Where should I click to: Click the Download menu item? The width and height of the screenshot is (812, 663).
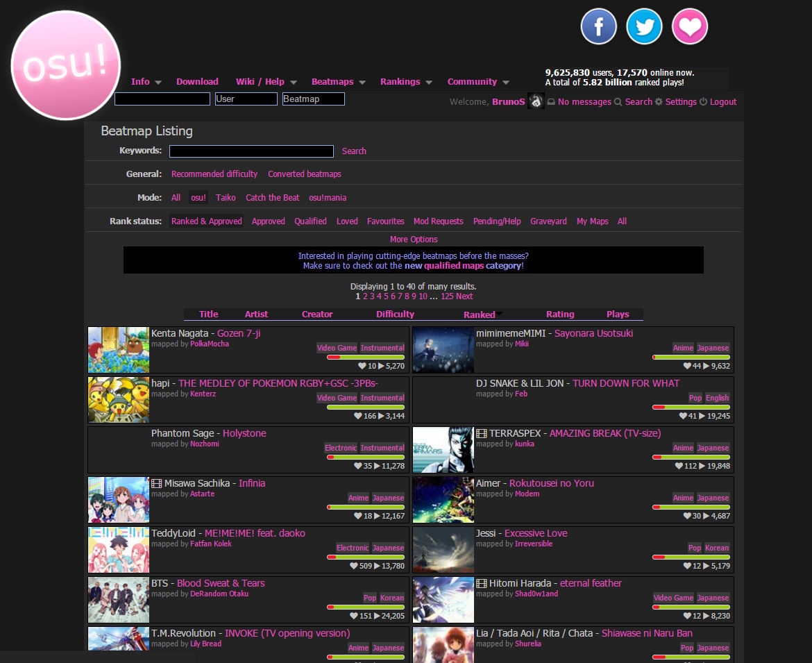pos(197,81)
